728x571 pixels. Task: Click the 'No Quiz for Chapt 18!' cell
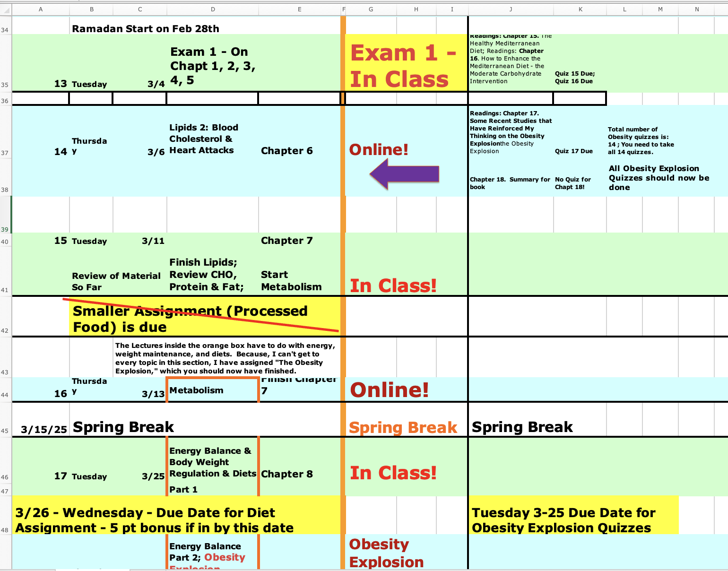pos(573,183)
